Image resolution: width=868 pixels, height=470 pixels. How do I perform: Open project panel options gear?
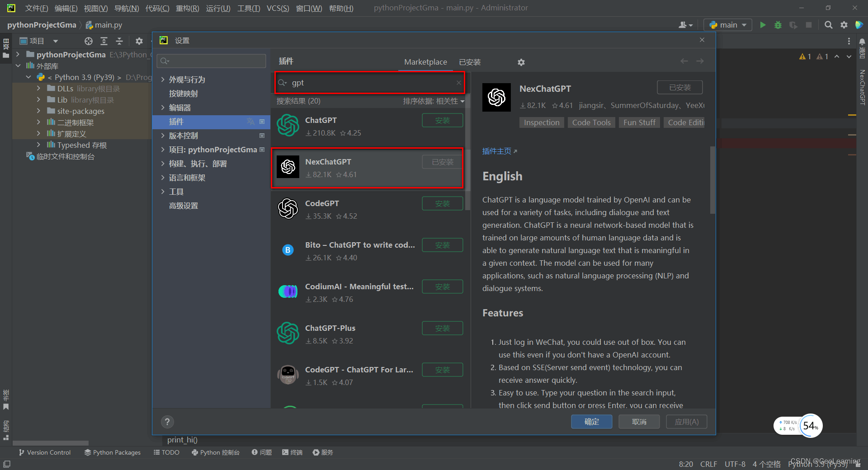pos(139,41)
